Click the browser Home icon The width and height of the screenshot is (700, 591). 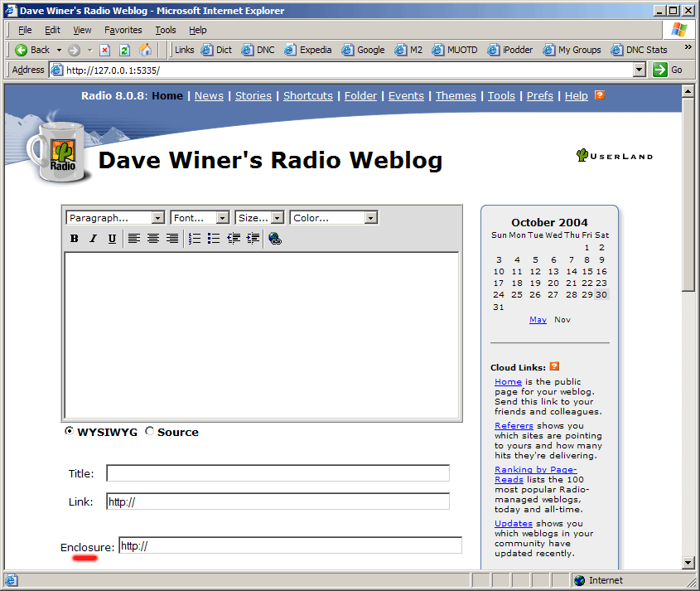pos(146,50)
